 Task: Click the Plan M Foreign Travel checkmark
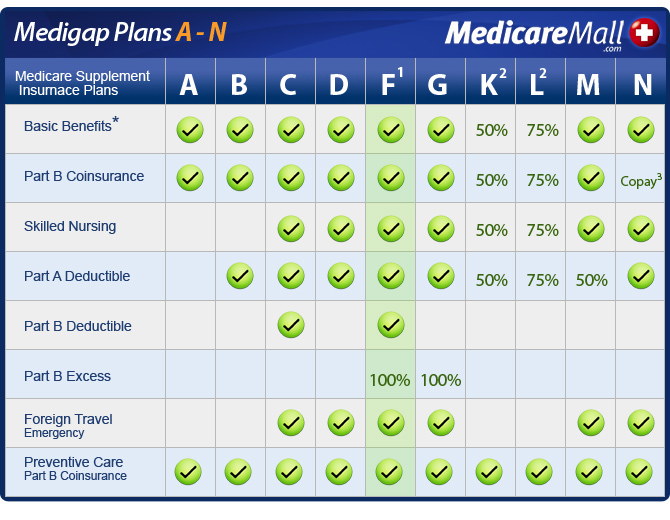[x=590, y=423]
